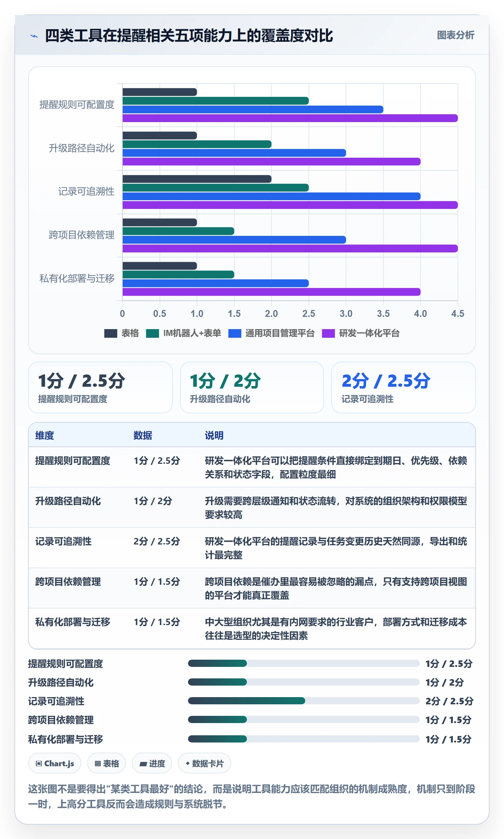Click the Chart.js chip's square icon
Viewport: 504px width, 839px height.
(x=39, y=763)
